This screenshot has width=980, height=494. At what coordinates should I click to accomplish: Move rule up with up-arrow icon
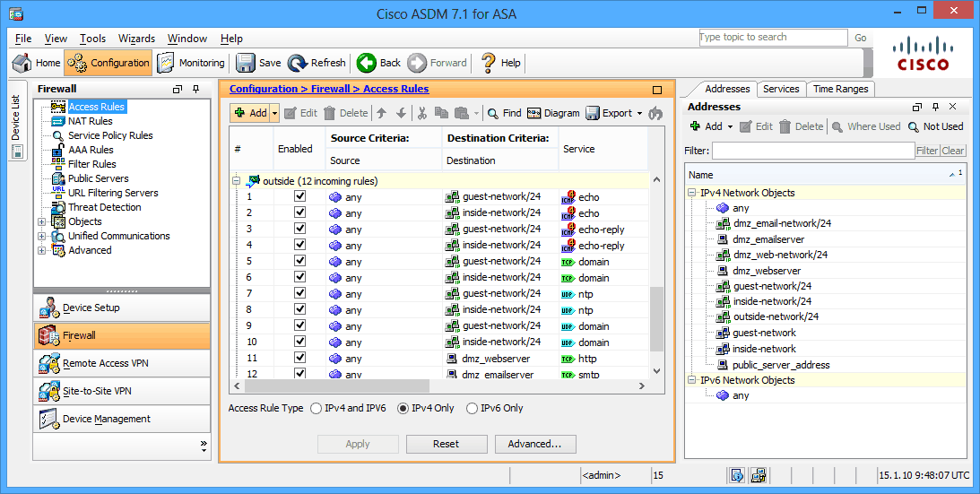(x=382, y=113)
